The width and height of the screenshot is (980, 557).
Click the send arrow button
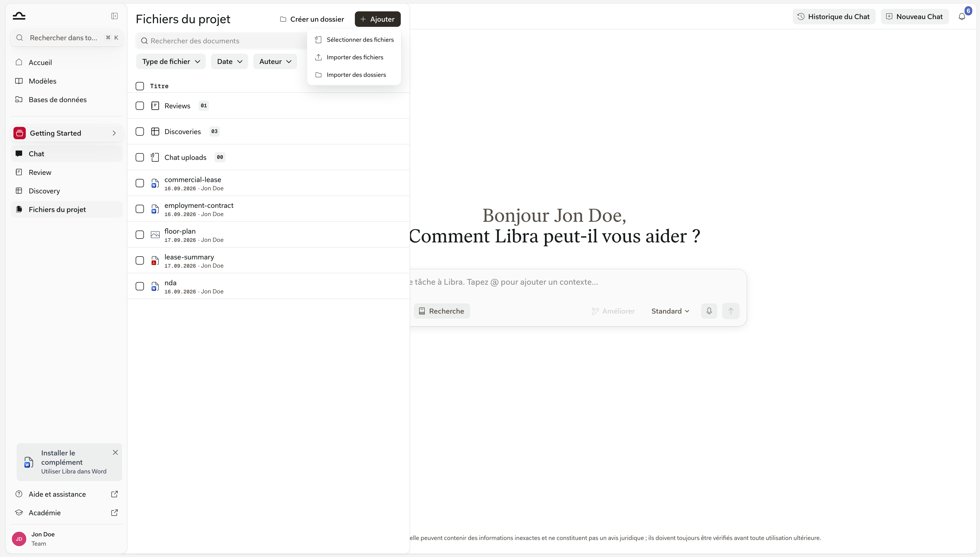pos(731,311)
